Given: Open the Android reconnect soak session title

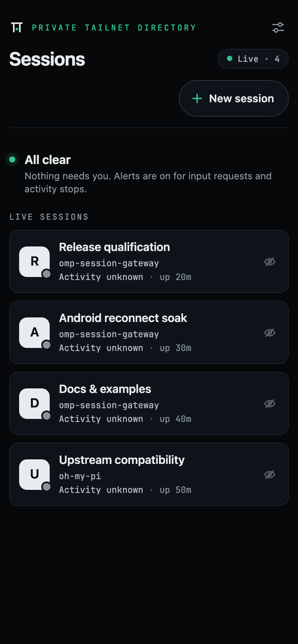Looking at the screenshot, I should [x=123, y=318].
